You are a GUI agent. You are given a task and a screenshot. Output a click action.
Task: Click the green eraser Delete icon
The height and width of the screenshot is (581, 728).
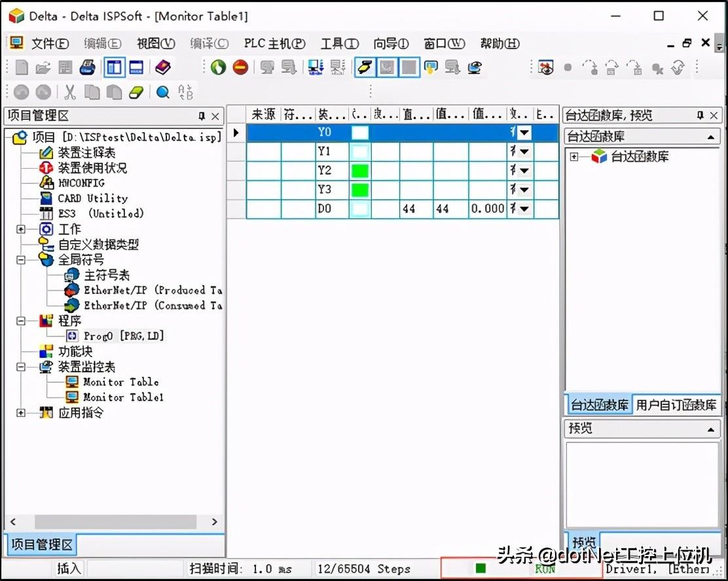click(136, 92)
